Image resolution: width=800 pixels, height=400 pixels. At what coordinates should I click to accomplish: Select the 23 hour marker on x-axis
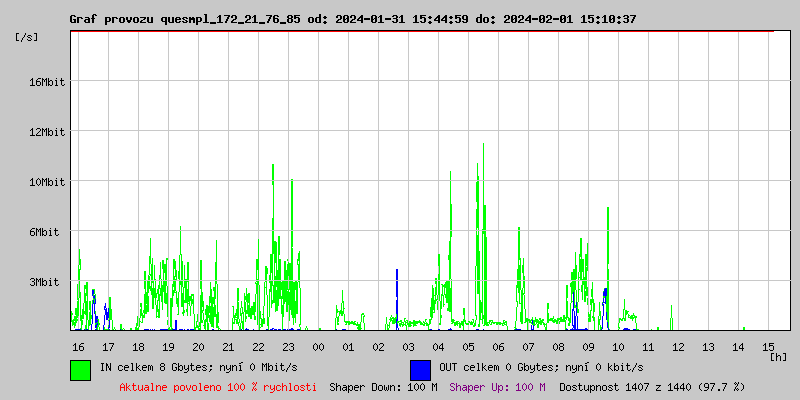point(288,346)
